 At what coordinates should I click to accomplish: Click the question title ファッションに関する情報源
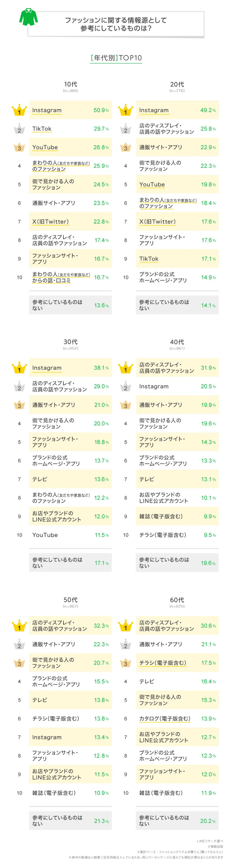coord(116,24)
